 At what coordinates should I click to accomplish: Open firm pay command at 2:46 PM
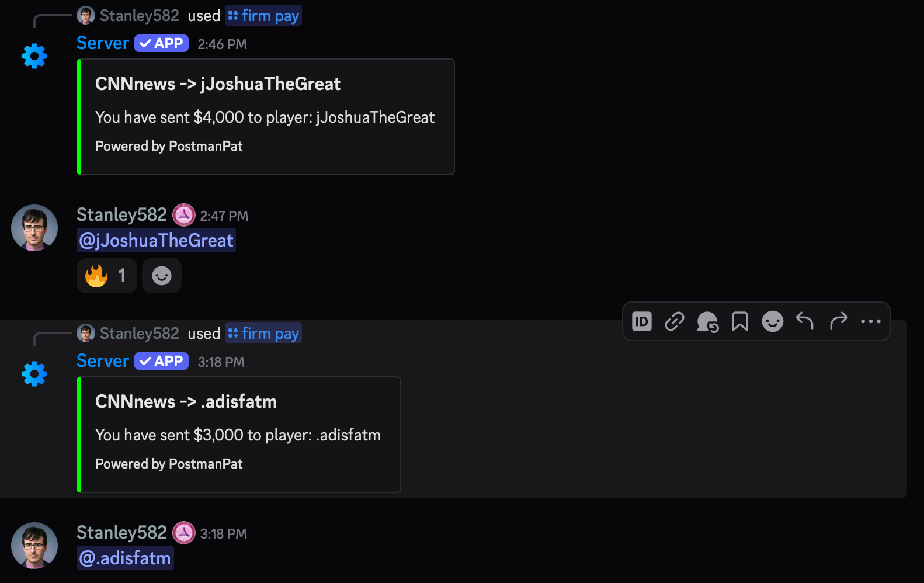263,16
